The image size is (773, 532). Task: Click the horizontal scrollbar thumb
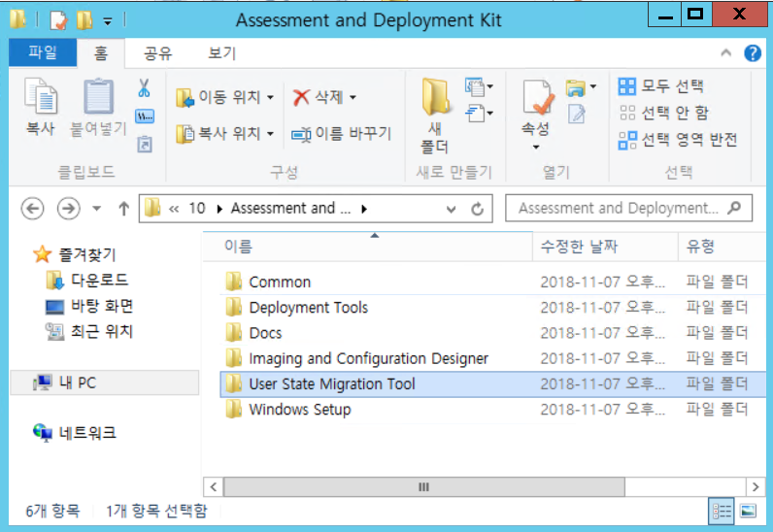click(424, 487)
